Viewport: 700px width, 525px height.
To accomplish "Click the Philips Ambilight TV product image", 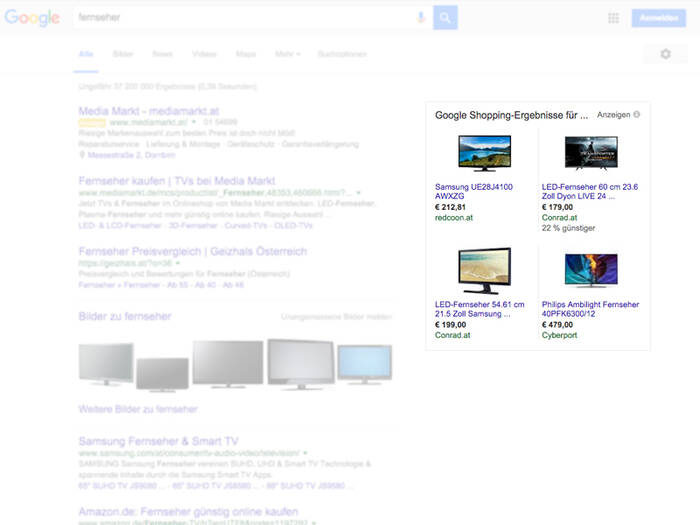I will (590, 270).
